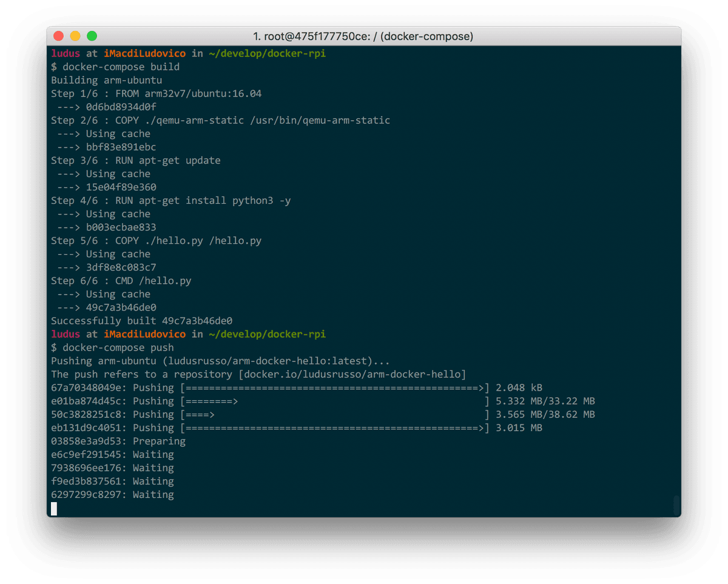Image resolution: width=728 pixels, height=584 pixels.
Task: Click "Using cache" under Step 3/6
Action: tap(120, 173)
